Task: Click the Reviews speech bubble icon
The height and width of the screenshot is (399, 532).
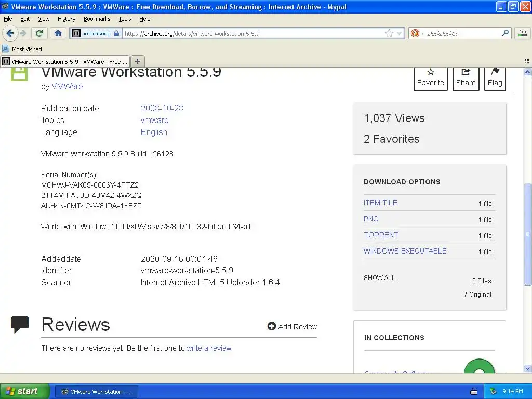Action: click(20, 324)
